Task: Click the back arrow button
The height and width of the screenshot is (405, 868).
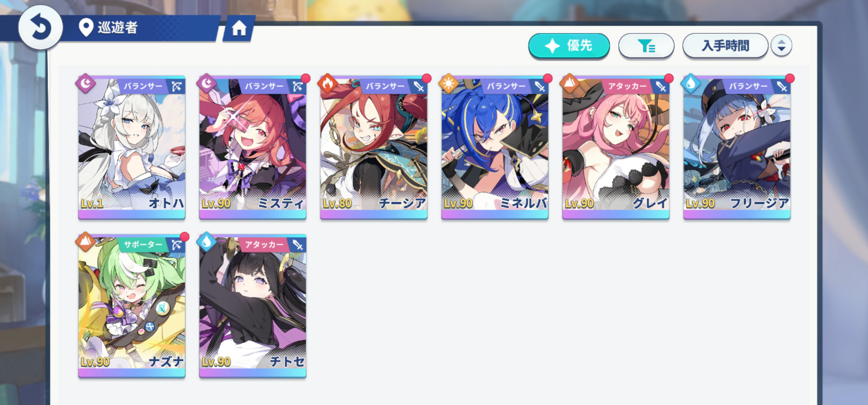Action: tap(40, 27)
